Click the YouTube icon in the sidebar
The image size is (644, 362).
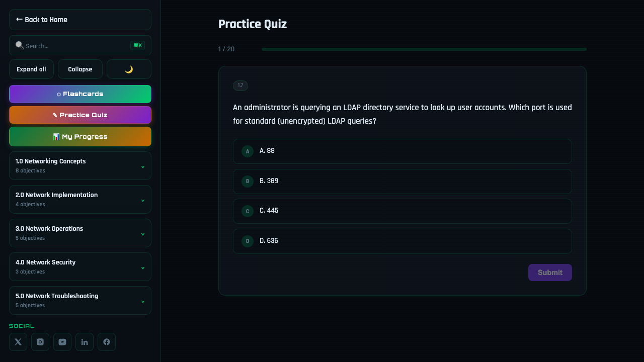click(x=62, y=342)
